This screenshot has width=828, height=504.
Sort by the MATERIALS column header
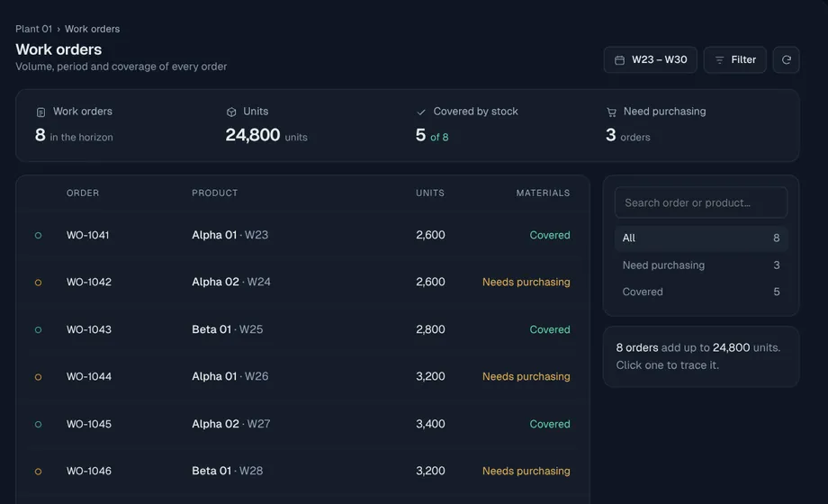543,193
